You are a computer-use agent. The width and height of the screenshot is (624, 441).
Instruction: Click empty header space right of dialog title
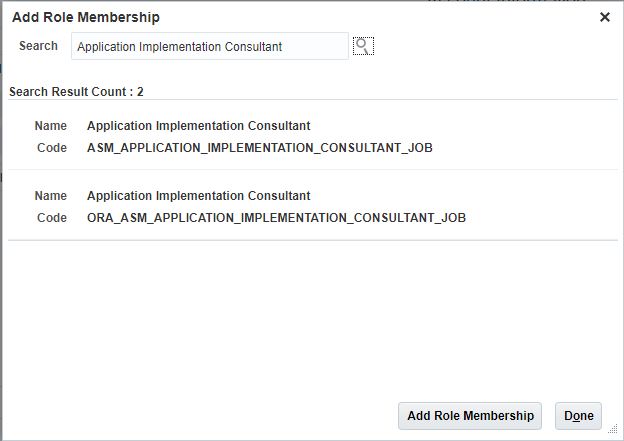380,17
